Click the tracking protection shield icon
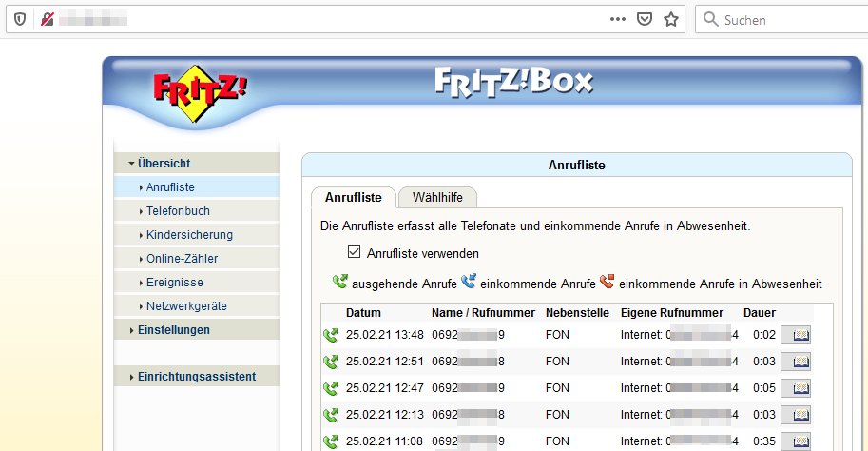 pos(20,20)
